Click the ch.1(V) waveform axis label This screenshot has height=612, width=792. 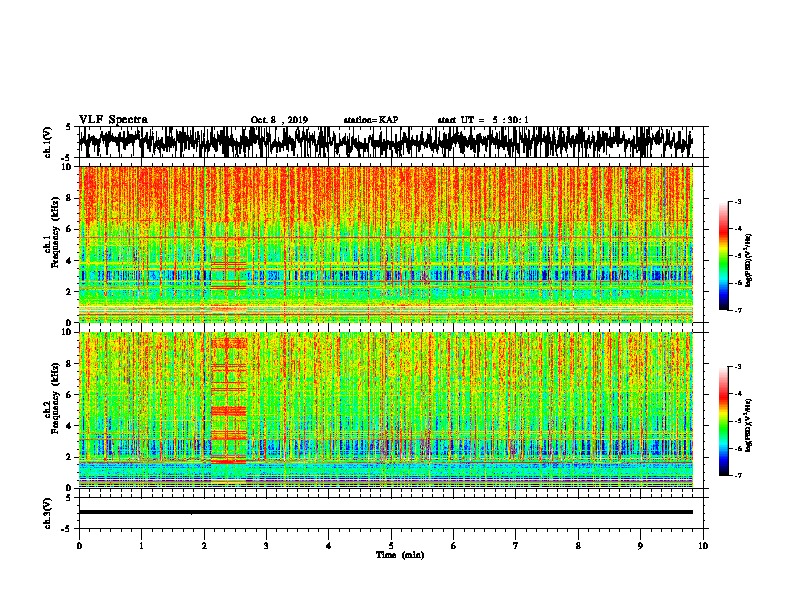point(48,142)
